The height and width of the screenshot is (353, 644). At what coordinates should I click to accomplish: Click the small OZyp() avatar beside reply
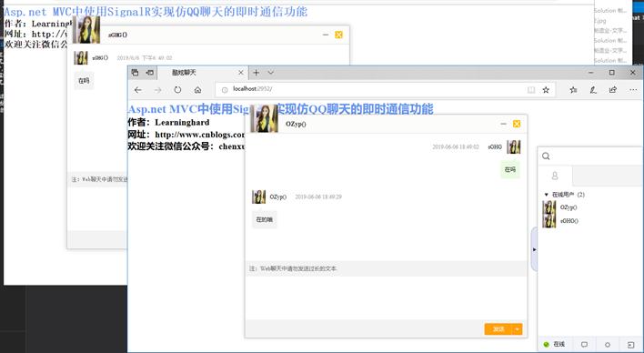[258, 197]
